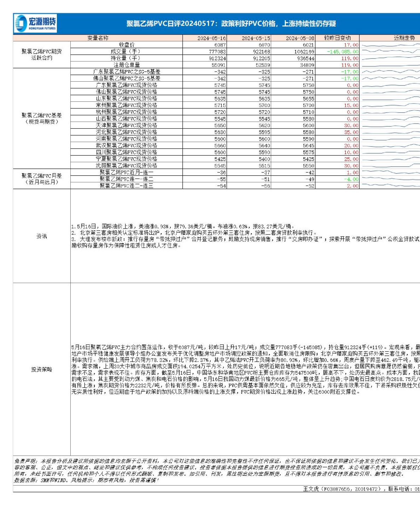Select the 聚氯乙烯PVC期货活跃合约 group cell

[x=42, y=55]
